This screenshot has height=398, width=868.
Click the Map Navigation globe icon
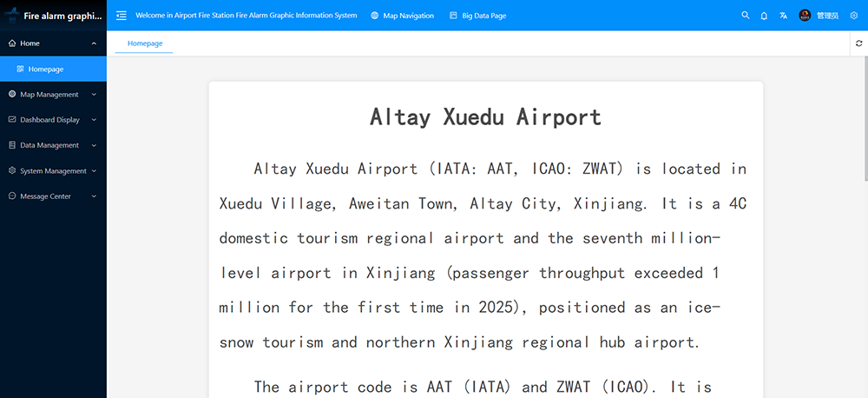click(375, 16)
